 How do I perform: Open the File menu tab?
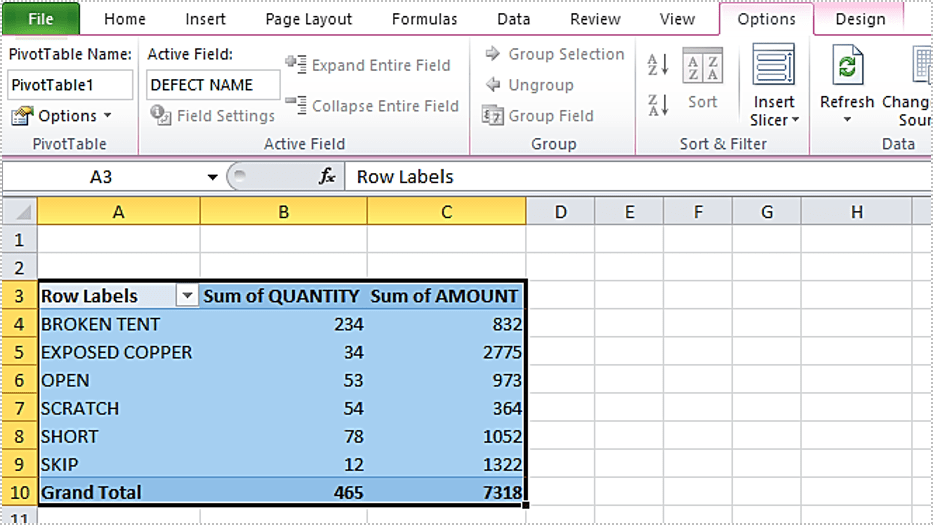[41, 19]
